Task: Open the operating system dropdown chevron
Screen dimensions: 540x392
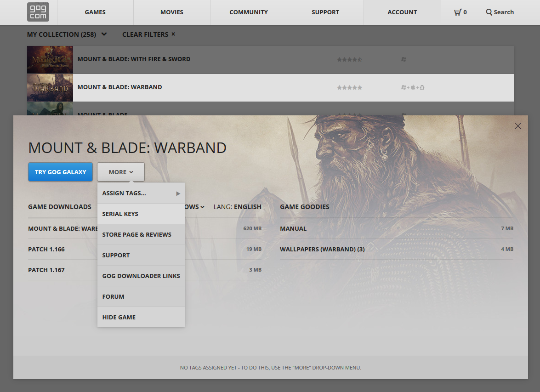Action: point(203,207)
